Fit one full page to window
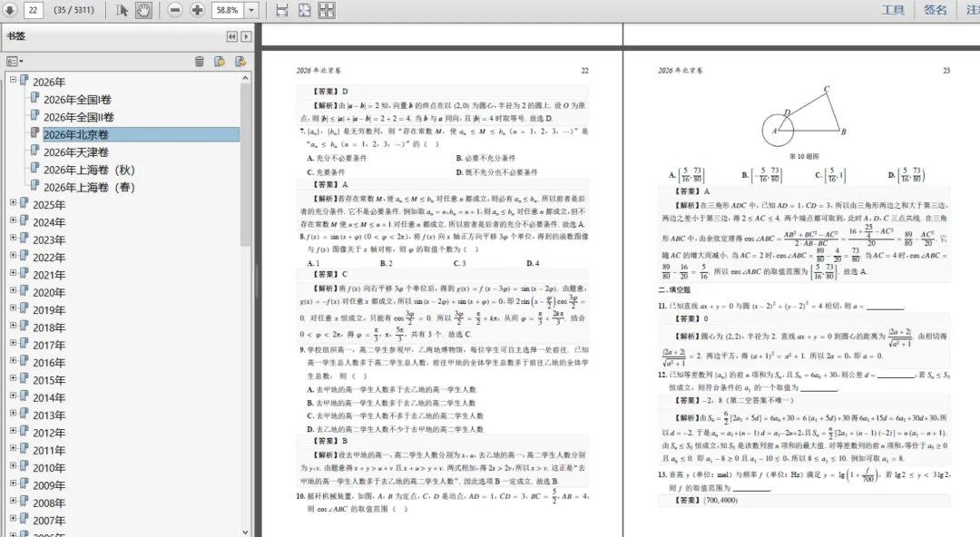Screen dimensions: 980x537 tap(304, 10)
